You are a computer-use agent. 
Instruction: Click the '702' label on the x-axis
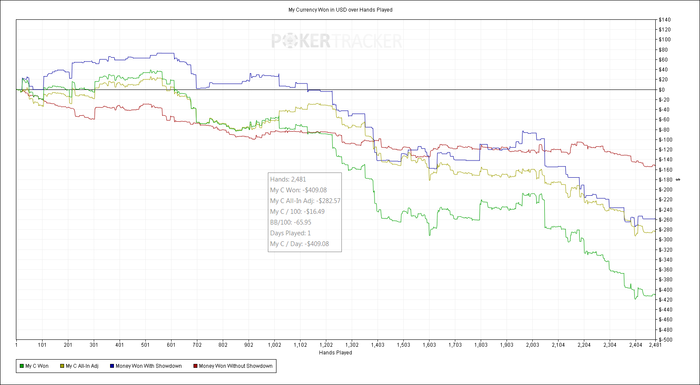click(x=197, y=345)
